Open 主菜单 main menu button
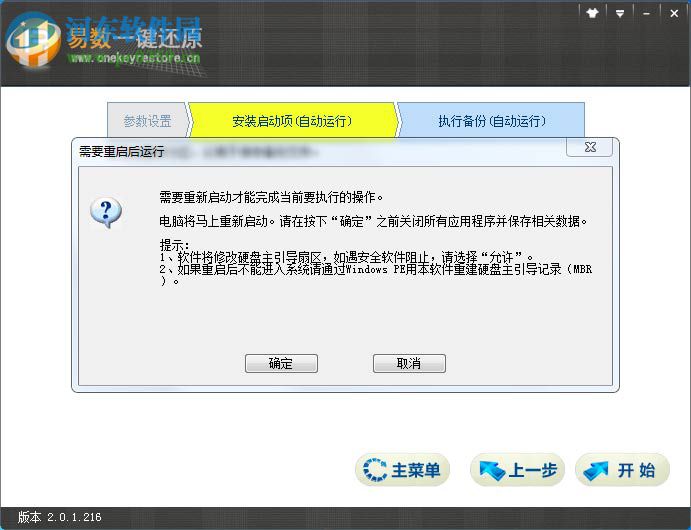Screen dimensions: 691x530 pyautogui.click(x=402, y=470)
